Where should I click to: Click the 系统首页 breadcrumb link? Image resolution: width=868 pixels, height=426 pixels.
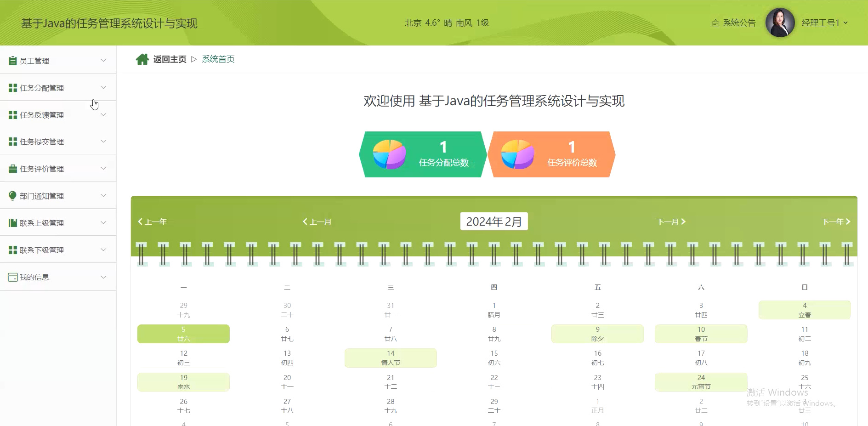pos(218,59)
